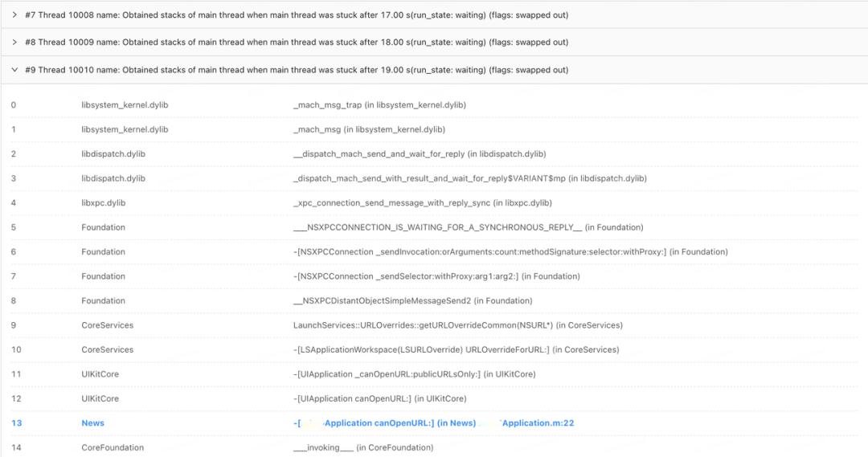Expand Thread 10008 stack section
Screen dimensions: 868x457
(14, 14)
